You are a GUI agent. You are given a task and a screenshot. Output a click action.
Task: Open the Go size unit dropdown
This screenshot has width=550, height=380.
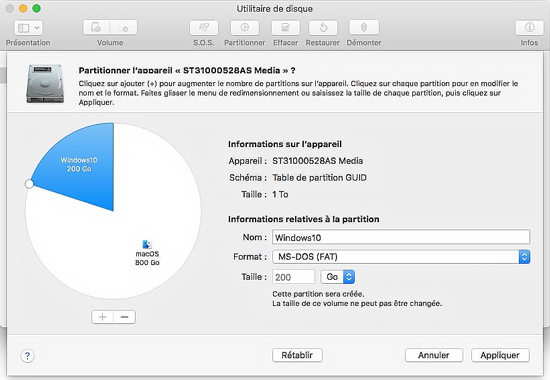[x=337, y=277]
